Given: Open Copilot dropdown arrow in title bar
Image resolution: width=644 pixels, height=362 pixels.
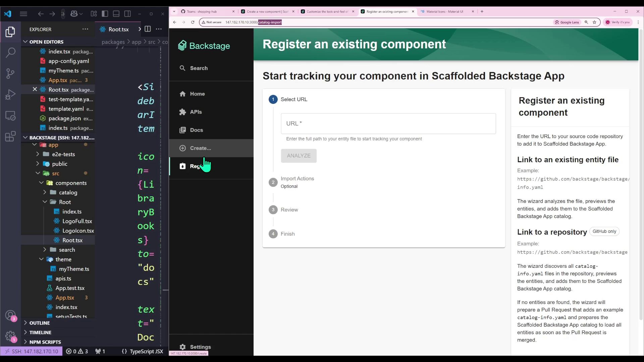Looking at the screenshot, I should [81, 14].
